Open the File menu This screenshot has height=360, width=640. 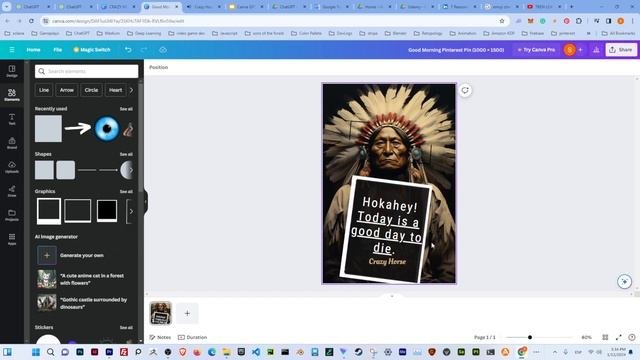[58, 50]
